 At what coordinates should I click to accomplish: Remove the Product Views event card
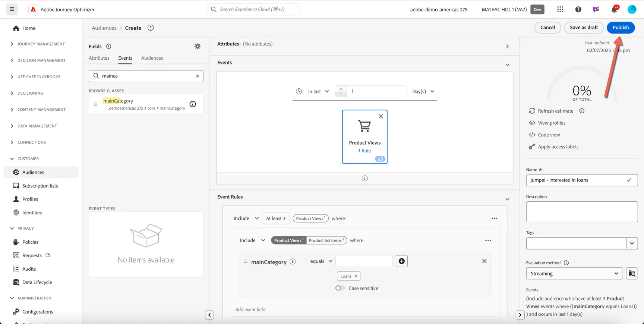tap(381, 116)
